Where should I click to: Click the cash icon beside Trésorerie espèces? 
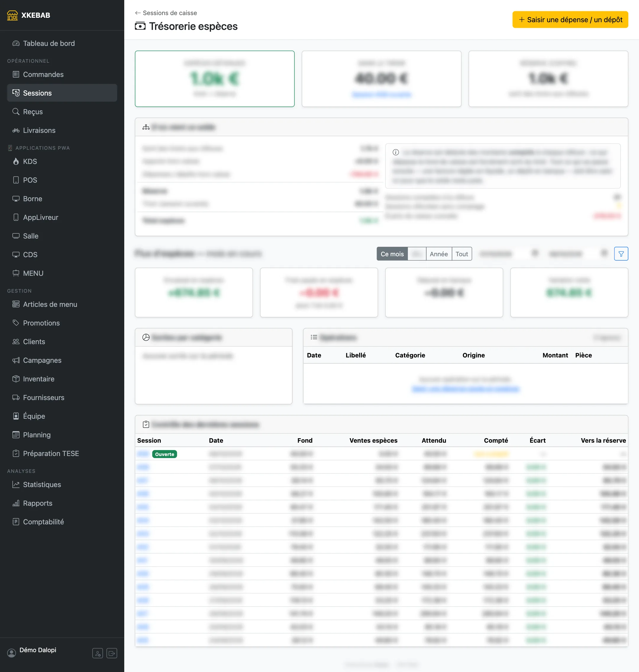click(x=140, y=26)
